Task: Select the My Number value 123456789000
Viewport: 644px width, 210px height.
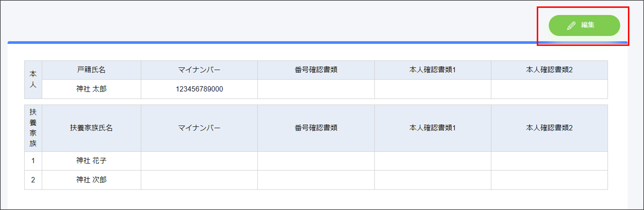Action: click(199, 89)
